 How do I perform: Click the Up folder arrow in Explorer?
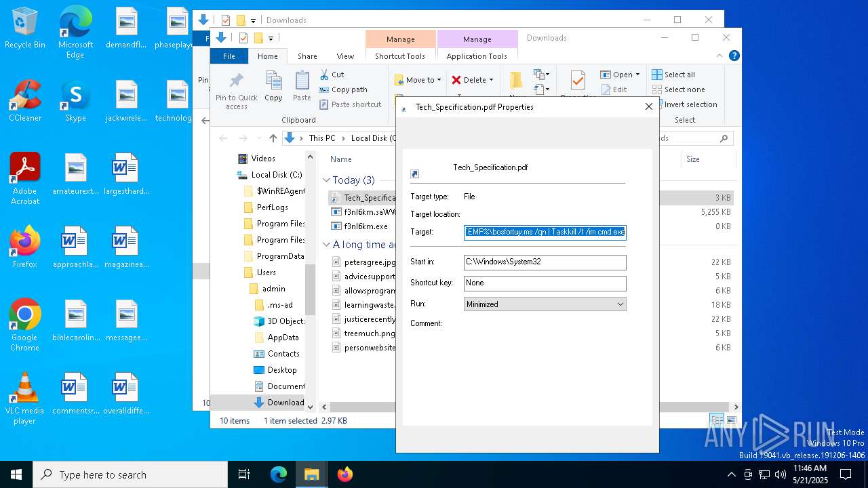pos(273,138)
